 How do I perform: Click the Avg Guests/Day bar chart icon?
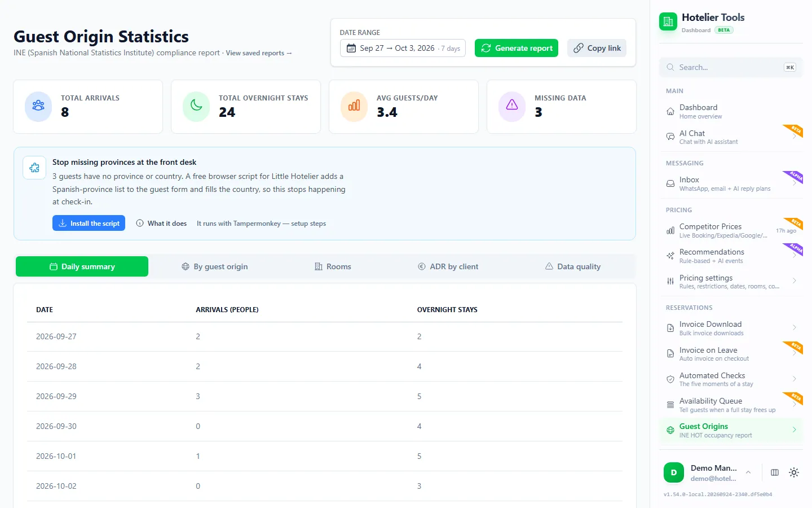tap(354, 106)
